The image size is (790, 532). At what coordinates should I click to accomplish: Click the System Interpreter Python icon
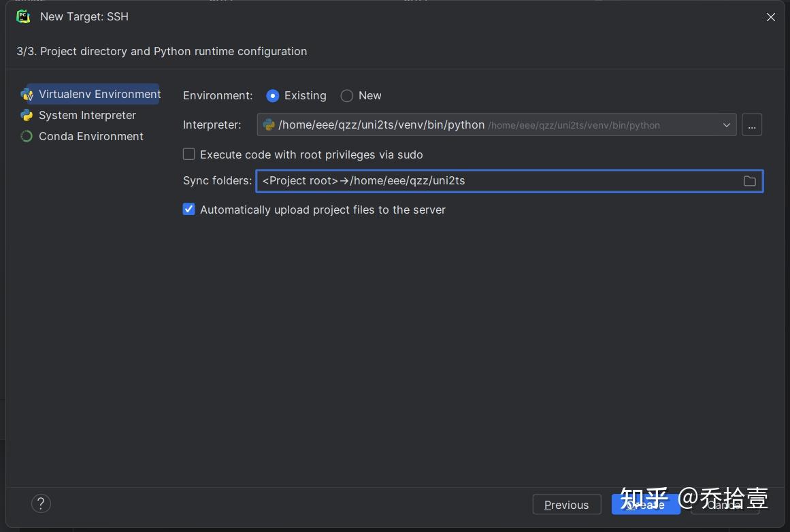coord(27,115)
